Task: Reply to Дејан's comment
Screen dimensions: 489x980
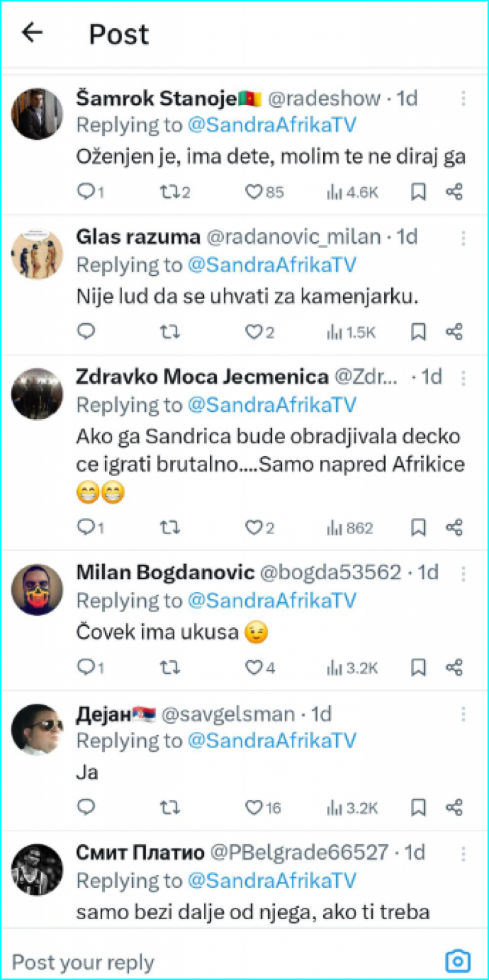Action: [86, 807]
